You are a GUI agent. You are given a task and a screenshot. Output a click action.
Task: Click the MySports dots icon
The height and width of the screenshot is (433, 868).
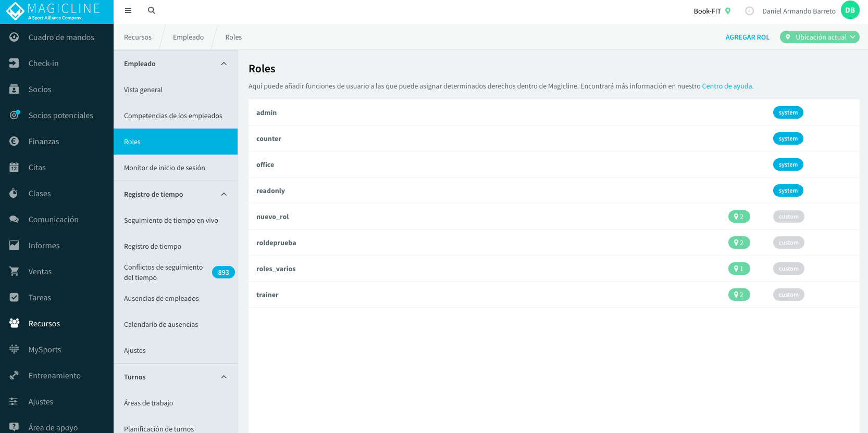tap(14, 349)
